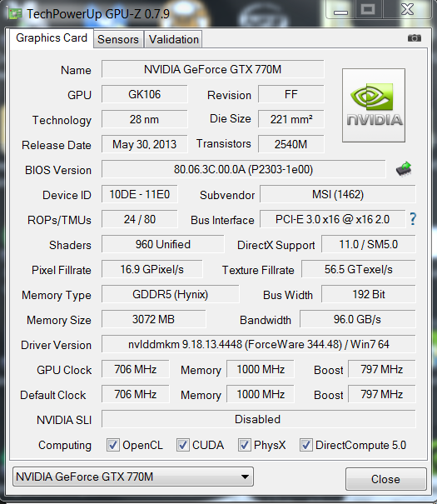Screen dimensions: 437x504
Task: Open the GTX 770M GPU selection dropdown
Action: tap(133, 477)
